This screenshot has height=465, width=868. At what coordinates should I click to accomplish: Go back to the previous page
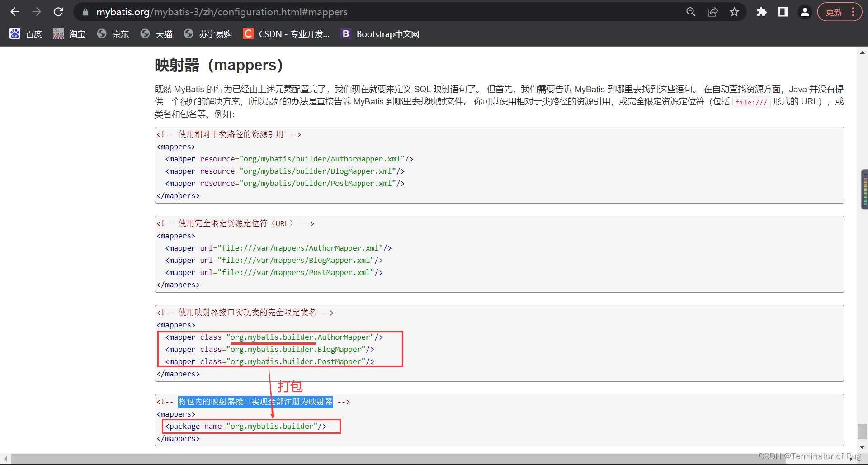[15, 12]
